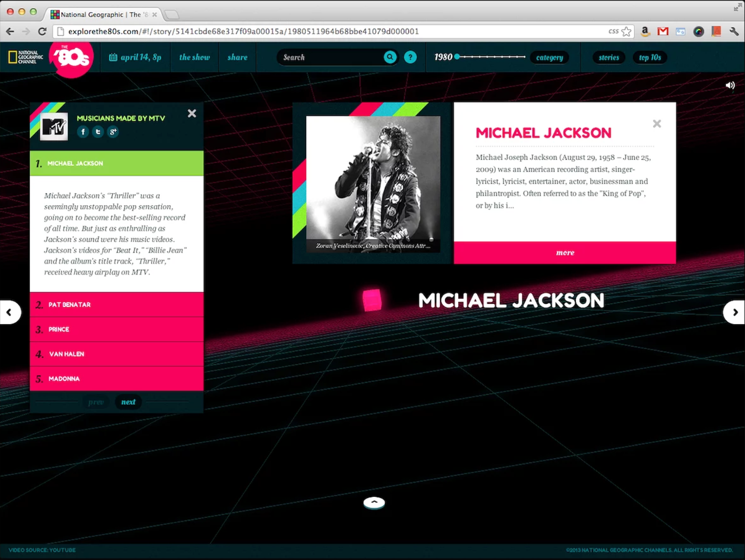
Task: Close the National Geographic browser tab
Action: point(154,14)
